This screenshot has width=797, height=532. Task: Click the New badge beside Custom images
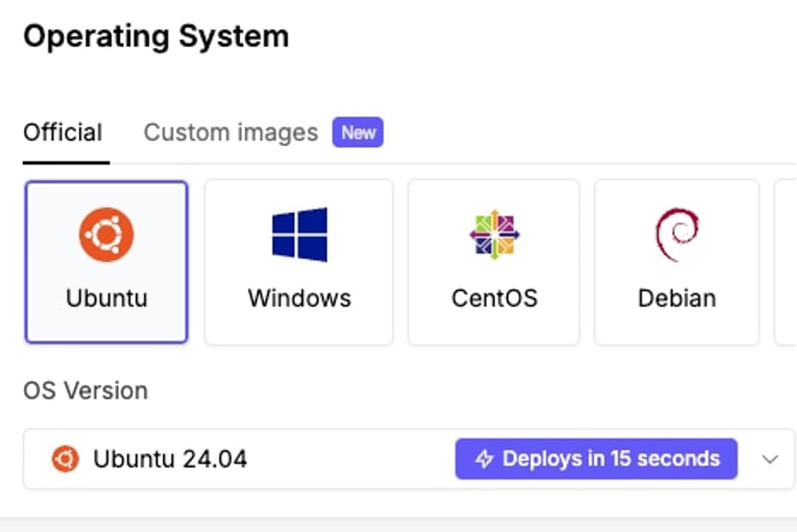[x=358, y=133]
